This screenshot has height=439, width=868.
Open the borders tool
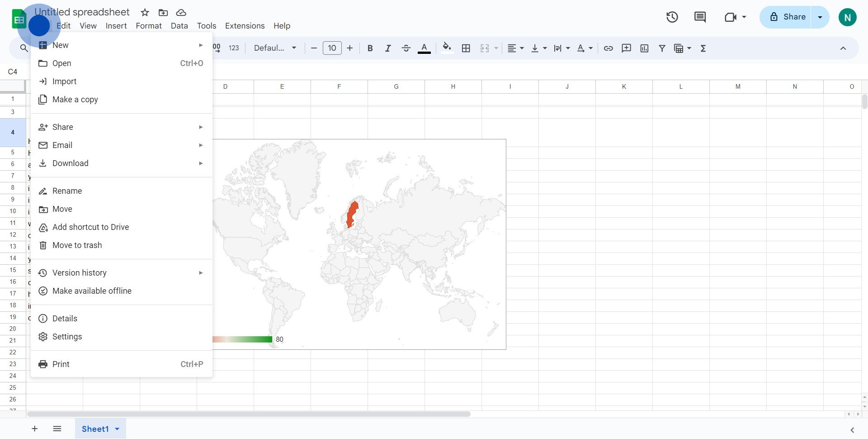(466, 48)
